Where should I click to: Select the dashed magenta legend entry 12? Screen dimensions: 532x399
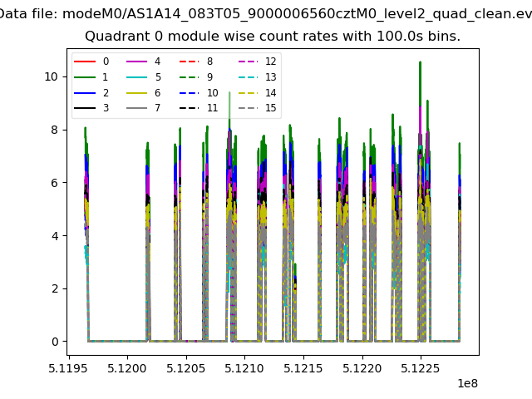[x=247, y=62]
